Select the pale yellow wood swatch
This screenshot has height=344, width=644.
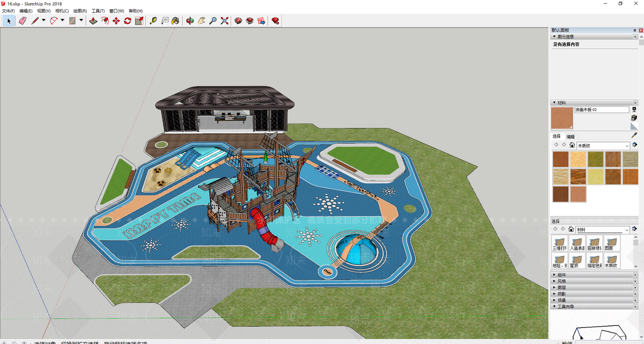pyautogui.click(x=596, y=177)
